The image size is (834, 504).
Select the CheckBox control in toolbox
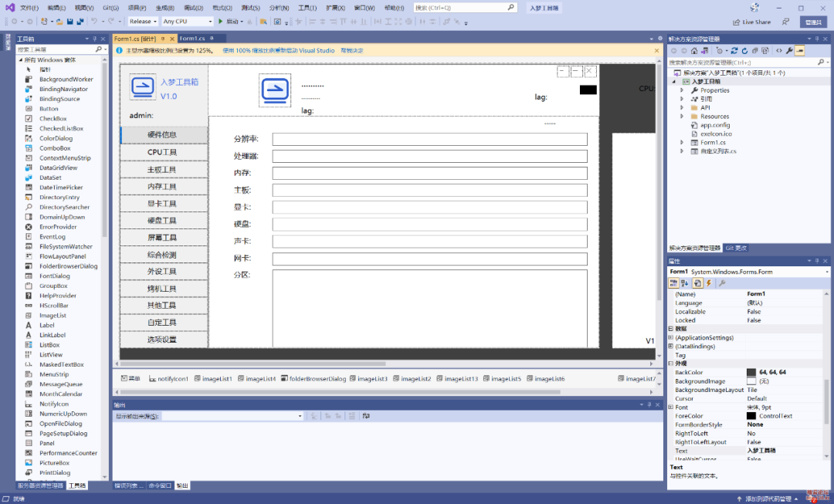point(53,119)
